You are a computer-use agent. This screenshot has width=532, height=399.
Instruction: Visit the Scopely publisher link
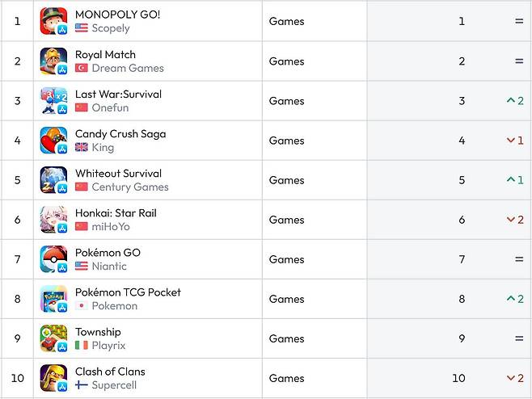click(111, 28)
